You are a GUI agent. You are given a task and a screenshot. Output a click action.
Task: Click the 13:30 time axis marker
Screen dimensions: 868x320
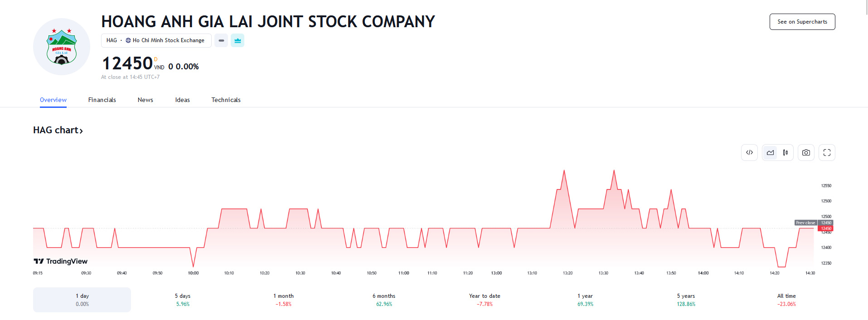603,273
